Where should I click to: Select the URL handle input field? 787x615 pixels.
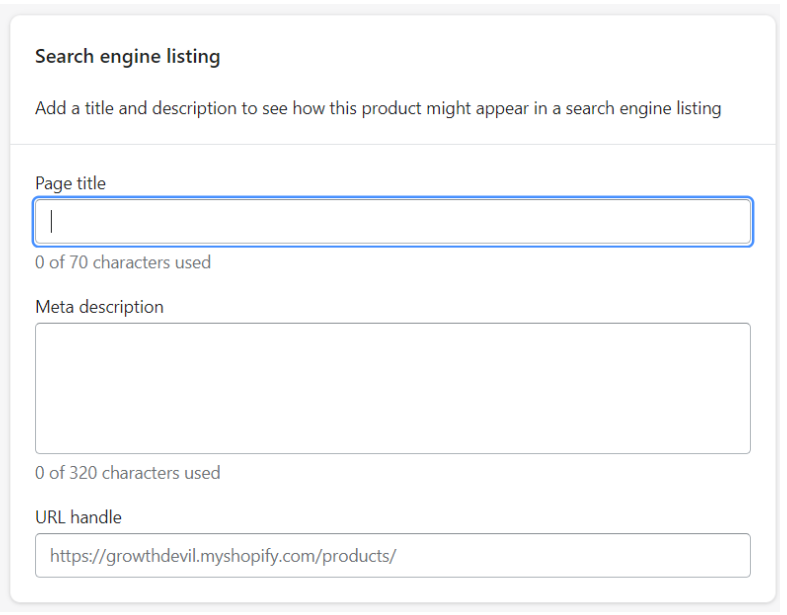pyautogui.click(x=393, y=556)
